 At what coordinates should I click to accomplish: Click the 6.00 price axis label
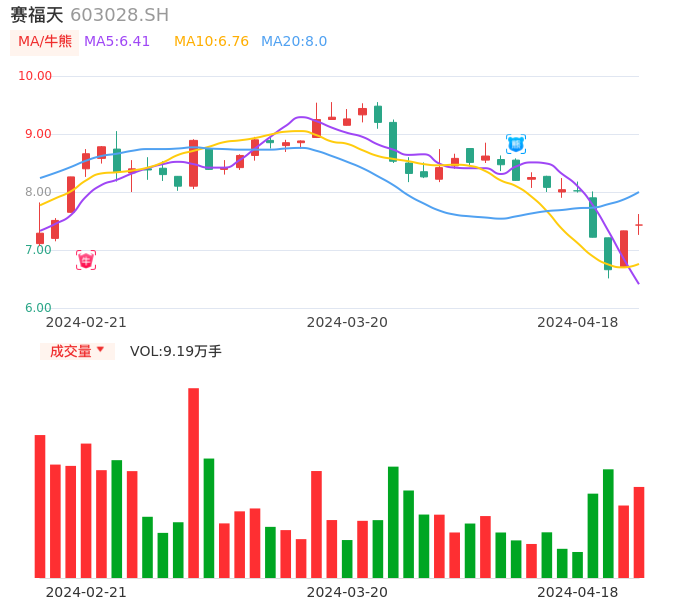pyautogui.click(x=38, y=308)
